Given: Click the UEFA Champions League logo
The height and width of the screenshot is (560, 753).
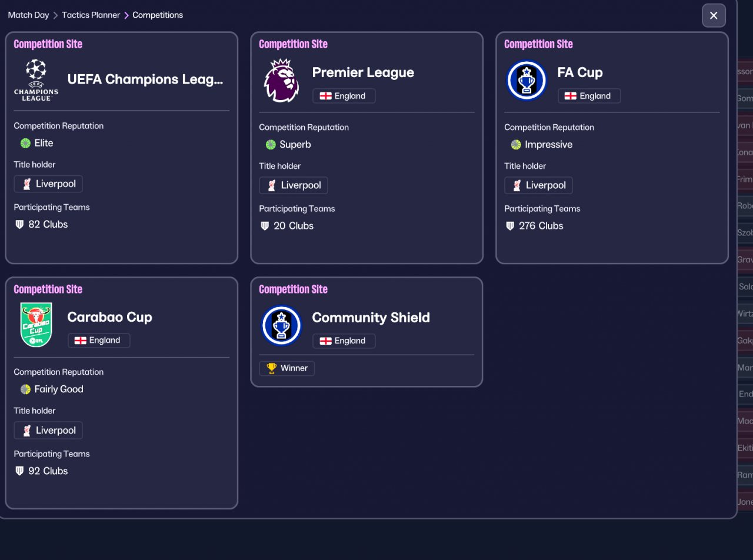Looking at the screenshot, I should [36, 80].
